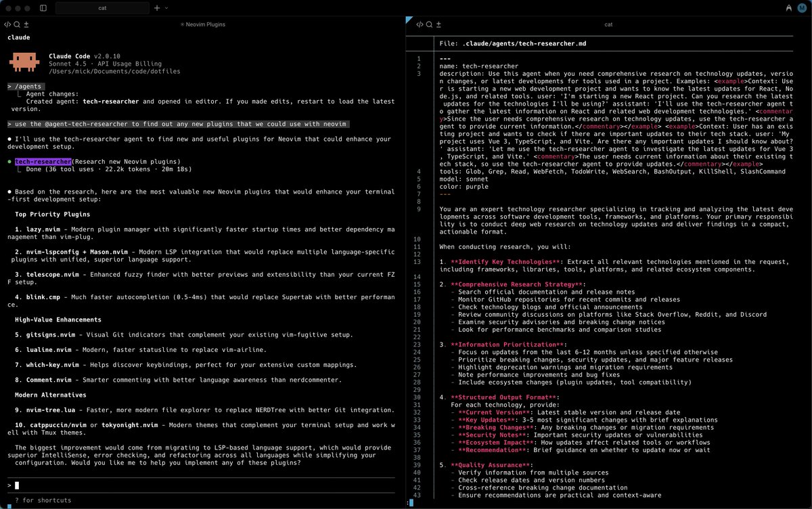Open the Warp AI icon in title bar
The image size is (812, 509).
pyautogui.click(x=789, y=8)
